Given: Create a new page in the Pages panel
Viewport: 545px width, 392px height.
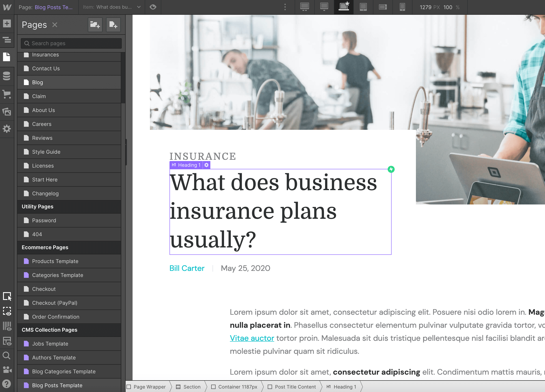Looking at the screenshot, I should tap(113, 25).
